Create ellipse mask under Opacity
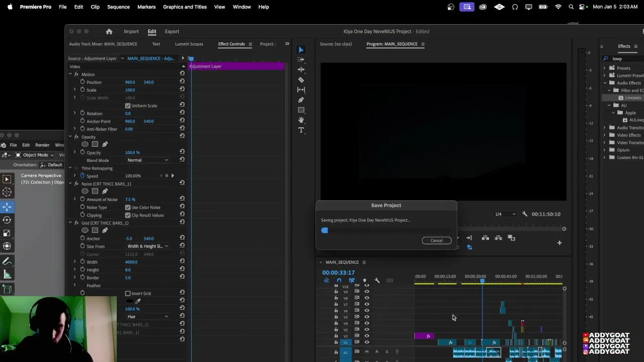The image size is (644, 362). pyautogui.click(x=85, y=144)
